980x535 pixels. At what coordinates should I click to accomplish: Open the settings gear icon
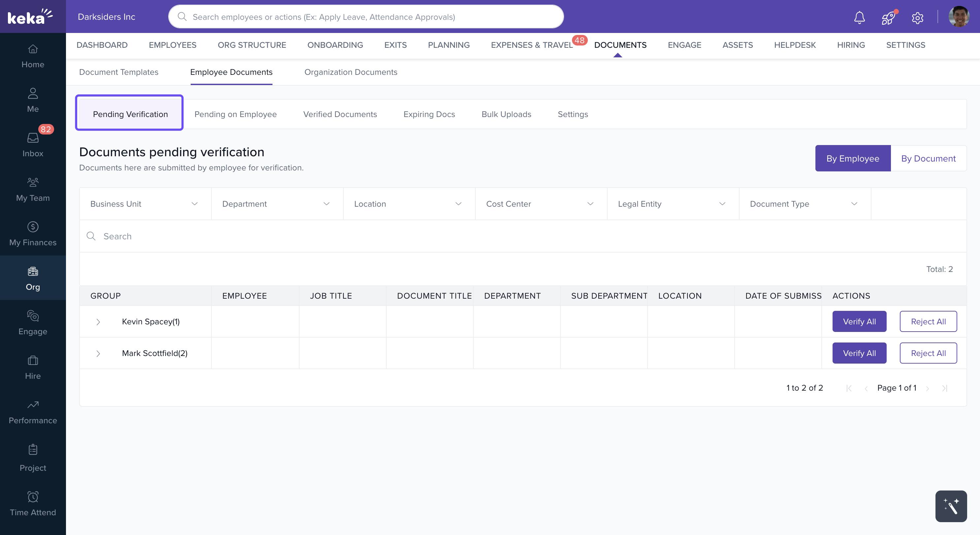917,17
